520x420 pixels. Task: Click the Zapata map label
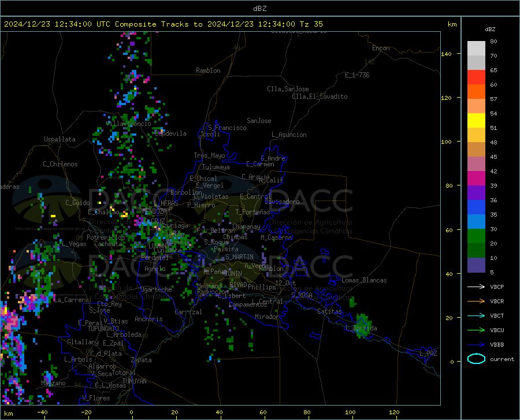(x=142, y=360)
